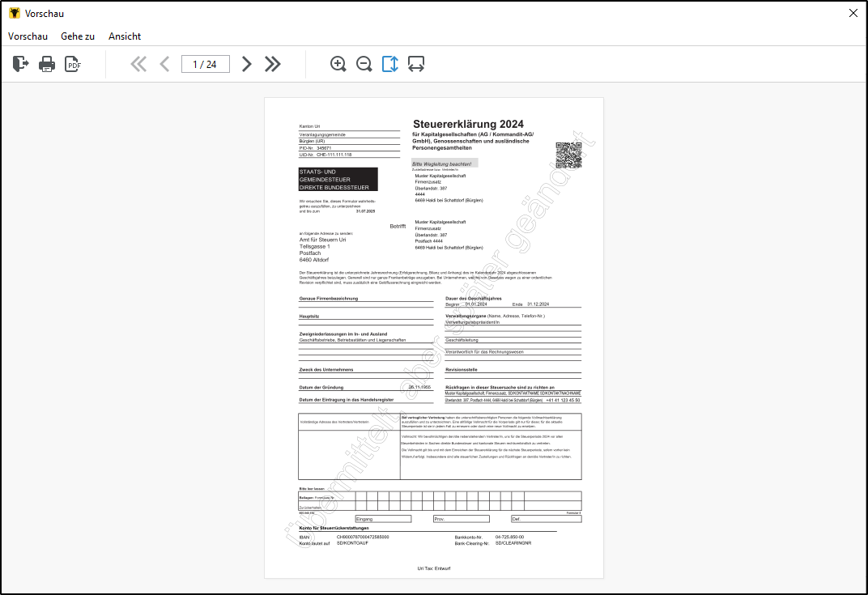Jump to the first page
The width and height of the screenshot is (868, 595).
tap(138, 64)
